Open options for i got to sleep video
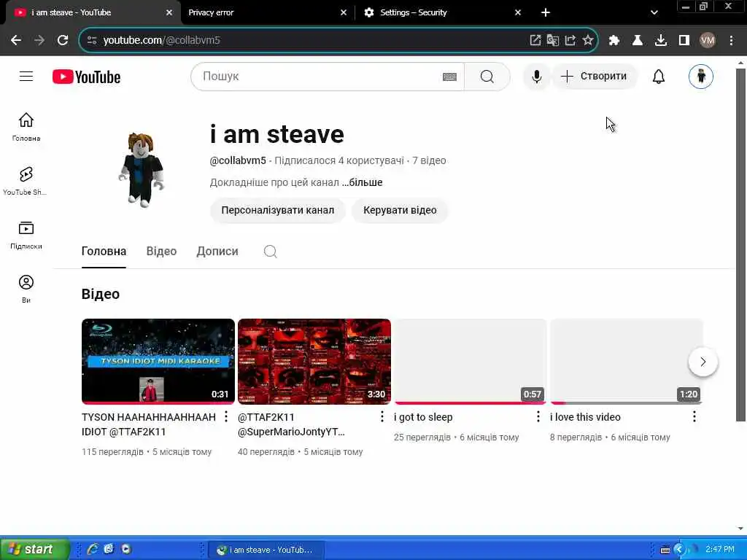Viewport: 747px width, 560px height. pyautogui.click(x=538, y=416)
